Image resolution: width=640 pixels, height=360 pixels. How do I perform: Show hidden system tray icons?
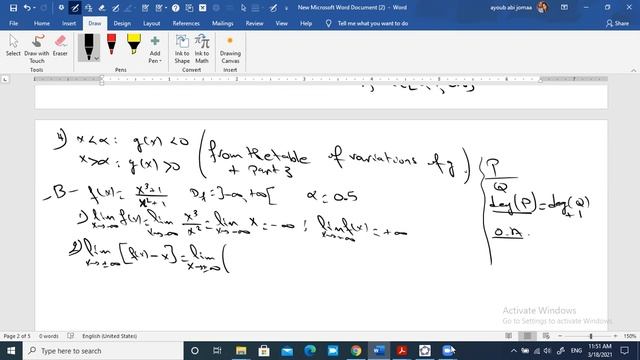coord(514,351)
